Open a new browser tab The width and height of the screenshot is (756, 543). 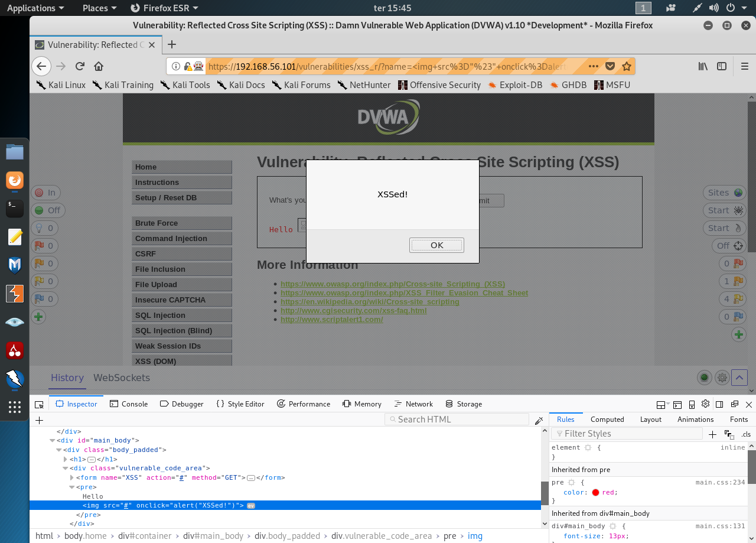172,44
